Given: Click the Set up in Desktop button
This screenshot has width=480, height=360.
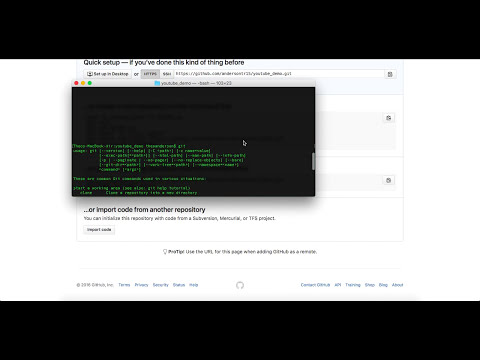Looking at the screenshot, I should [108, 74].
